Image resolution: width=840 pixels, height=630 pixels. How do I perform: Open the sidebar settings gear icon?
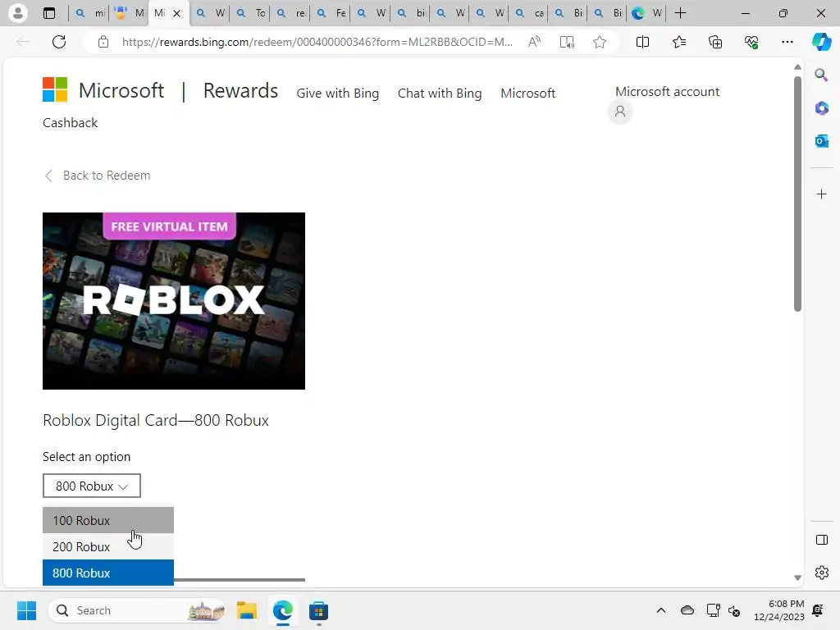click(x=821, y=573)
